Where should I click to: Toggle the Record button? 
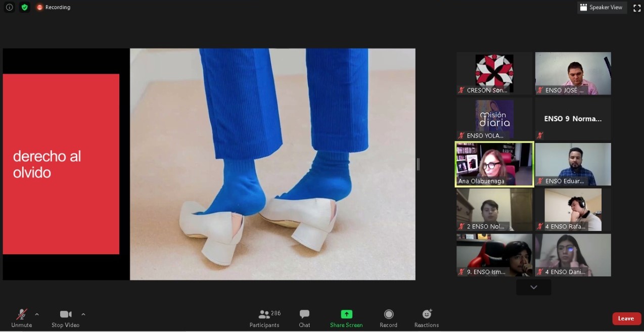[x=388, y=318]
